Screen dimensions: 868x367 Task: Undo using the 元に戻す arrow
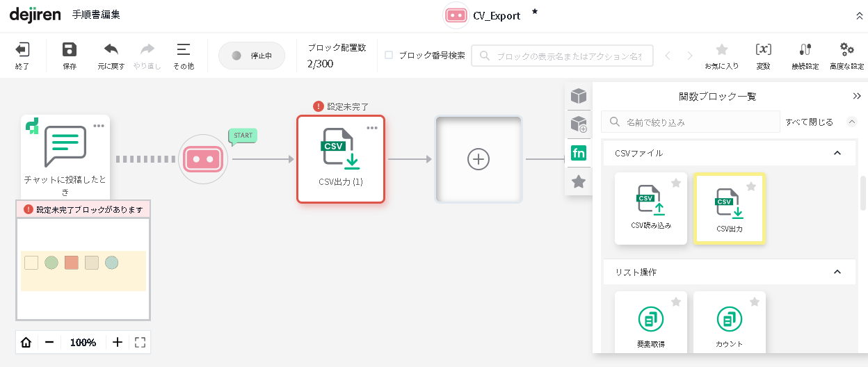pyautogui.click(x=111, y=50)
